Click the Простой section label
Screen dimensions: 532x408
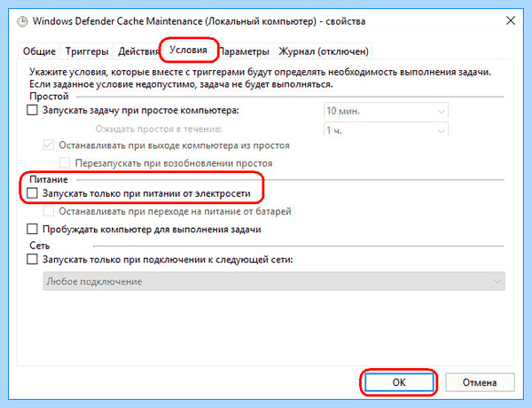coord(49,97)
